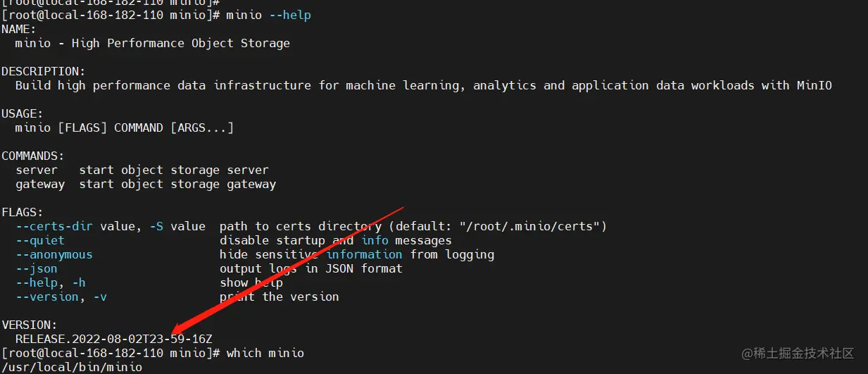The image size is (868, 374).
Task: Click the "gateway" command row
Action: pyautogui.click(x=146, y=184)
